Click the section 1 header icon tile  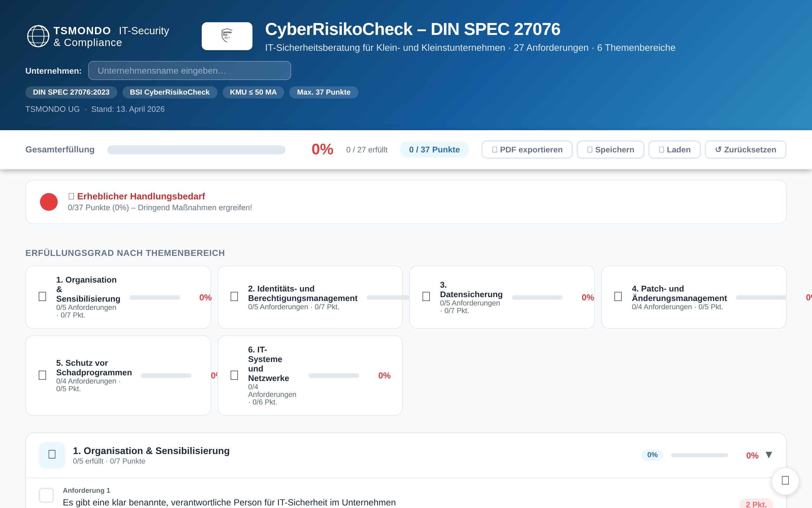pyautogui.click(x=52, y=455)
